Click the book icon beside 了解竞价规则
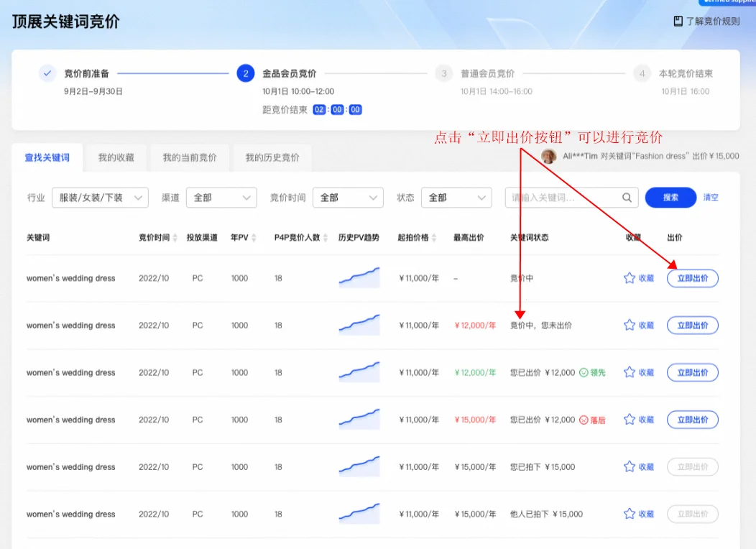756x549 pixels. (x=678, y=22)
